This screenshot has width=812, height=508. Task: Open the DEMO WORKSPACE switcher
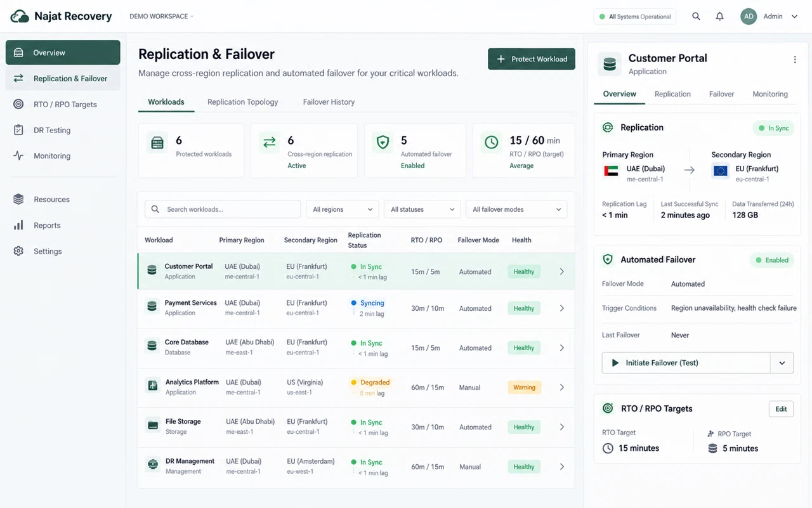161,16
